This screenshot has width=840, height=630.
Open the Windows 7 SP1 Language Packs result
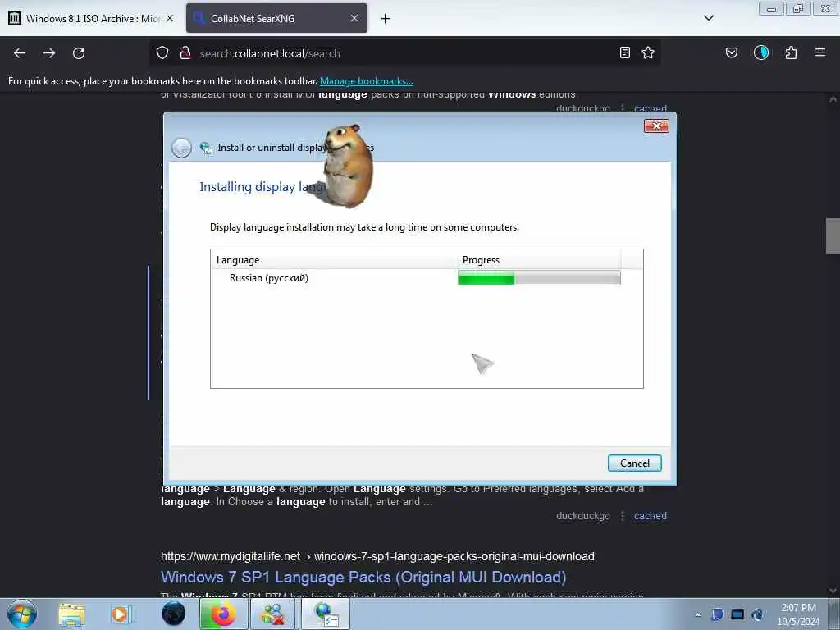coord(363,577)
